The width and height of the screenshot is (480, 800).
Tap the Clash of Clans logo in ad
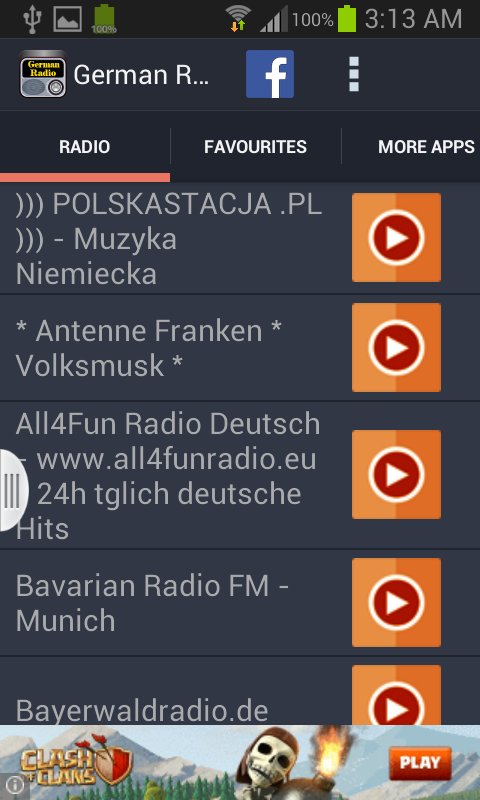point(76,761)
